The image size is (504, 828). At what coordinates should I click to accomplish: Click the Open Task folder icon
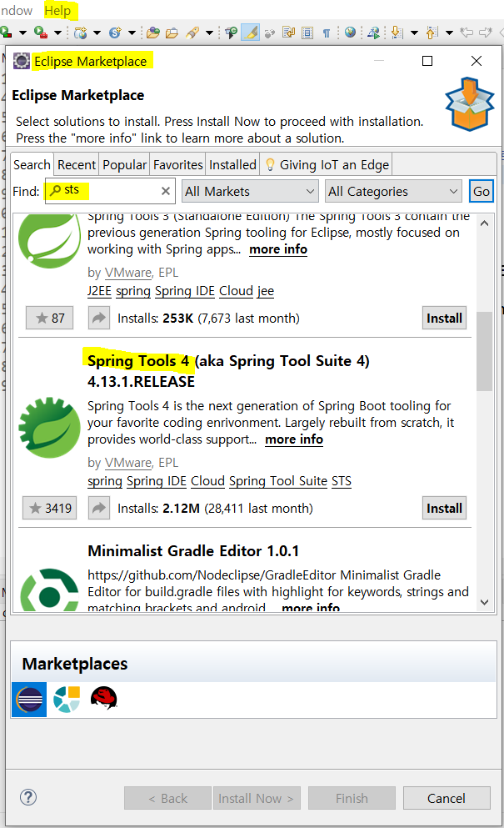[x=172, y=33]
